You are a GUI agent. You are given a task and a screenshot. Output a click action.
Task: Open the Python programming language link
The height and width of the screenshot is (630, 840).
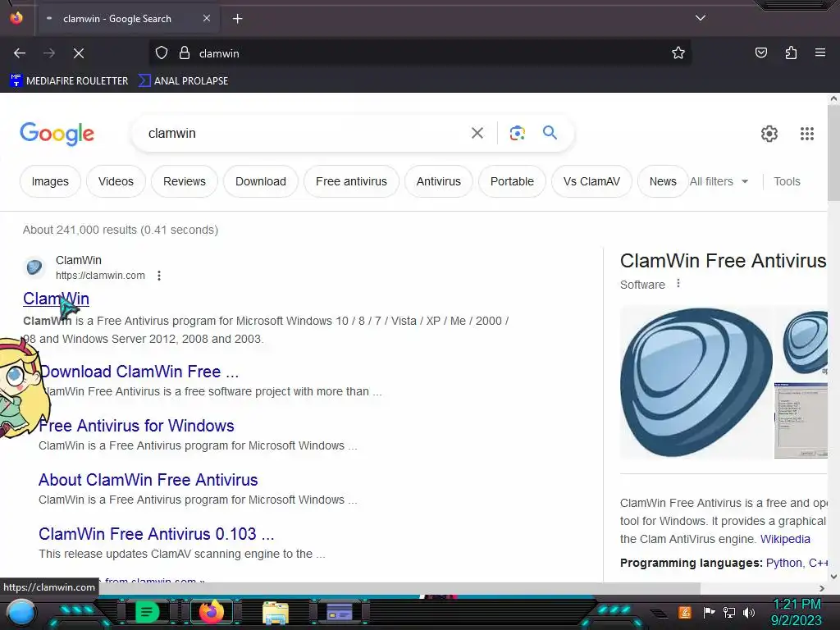coord(784,563)
